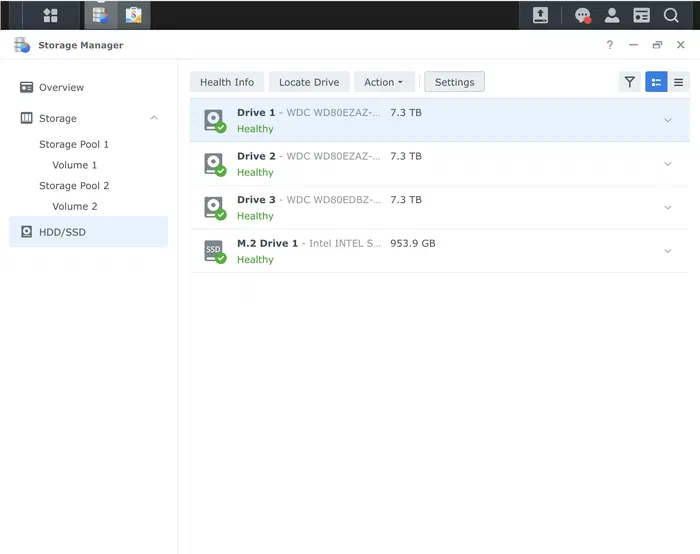Open the DSM main menu grid icon
This screenshot has width=700, height=554.
[50, 15]
